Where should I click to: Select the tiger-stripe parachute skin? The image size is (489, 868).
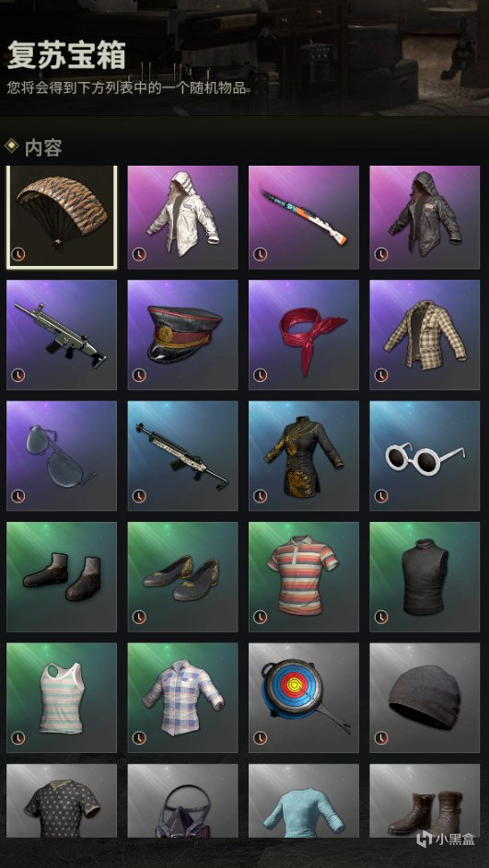coord(62,217)
